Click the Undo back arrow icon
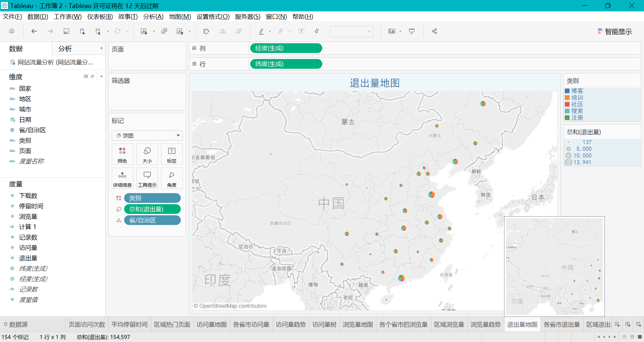The height and width of the screenshot is (342, 644). coord(34,32)
